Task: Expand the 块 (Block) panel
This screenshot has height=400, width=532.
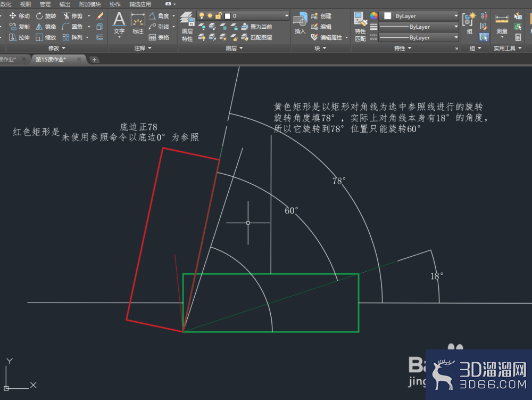Action: coord(320,48)
